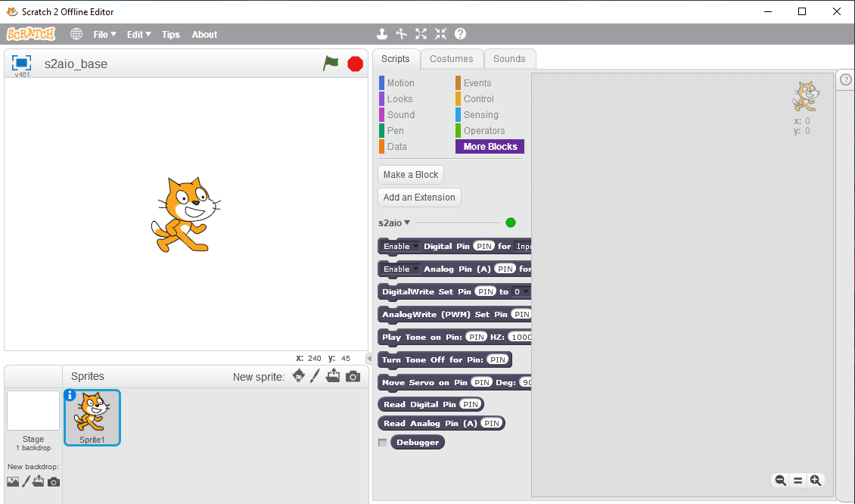
Task: Switch to the Costumes tab
Action: (452, 58)
